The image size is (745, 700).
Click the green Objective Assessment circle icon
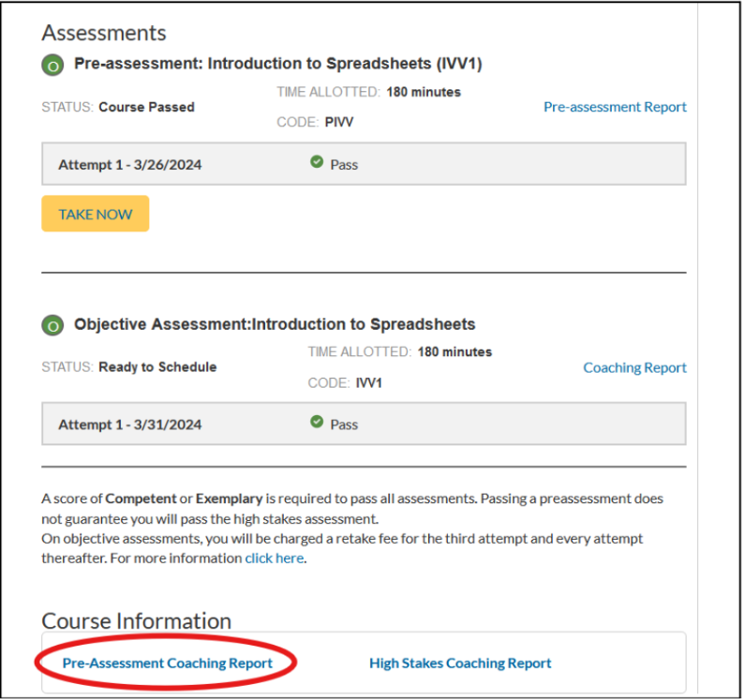(52, 326)
